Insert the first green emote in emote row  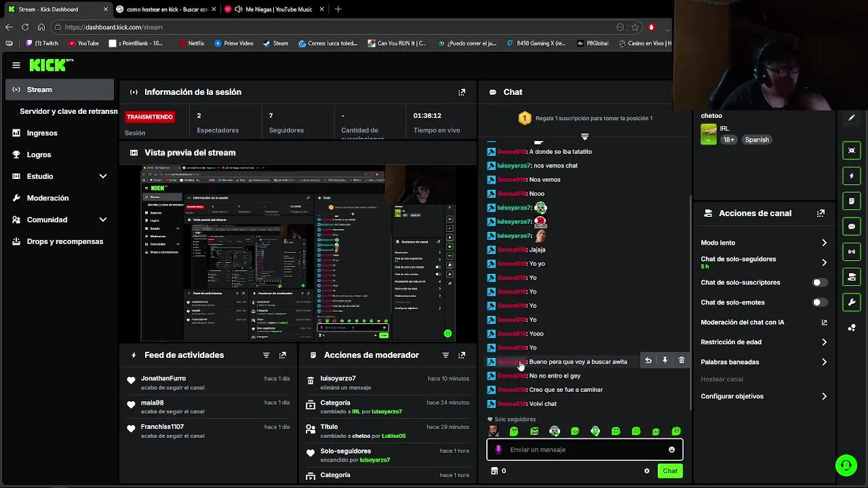[513, 431]
